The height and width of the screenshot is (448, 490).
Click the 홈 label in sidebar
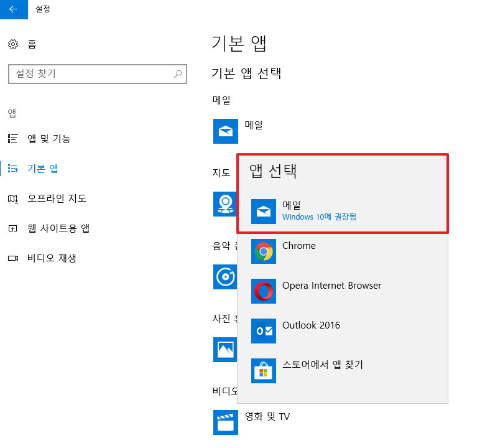pyautogui.click(x=32, y=44)
